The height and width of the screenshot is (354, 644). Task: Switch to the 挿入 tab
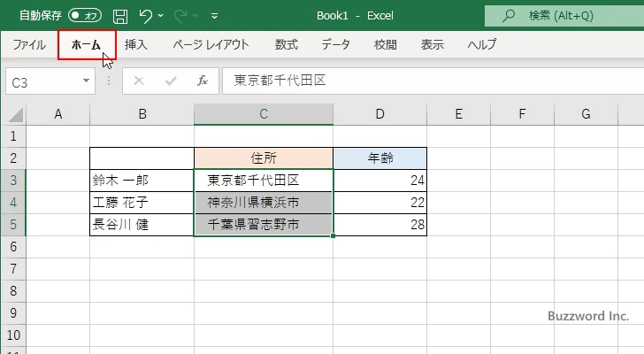pyautogui.click(x=135, y=44)
